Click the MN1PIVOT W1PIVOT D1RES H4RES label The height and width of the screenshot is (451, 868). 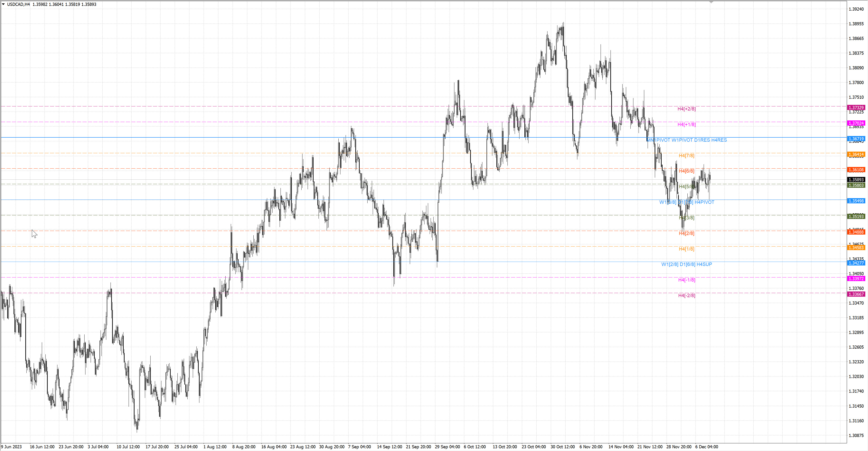pos(686,140)
